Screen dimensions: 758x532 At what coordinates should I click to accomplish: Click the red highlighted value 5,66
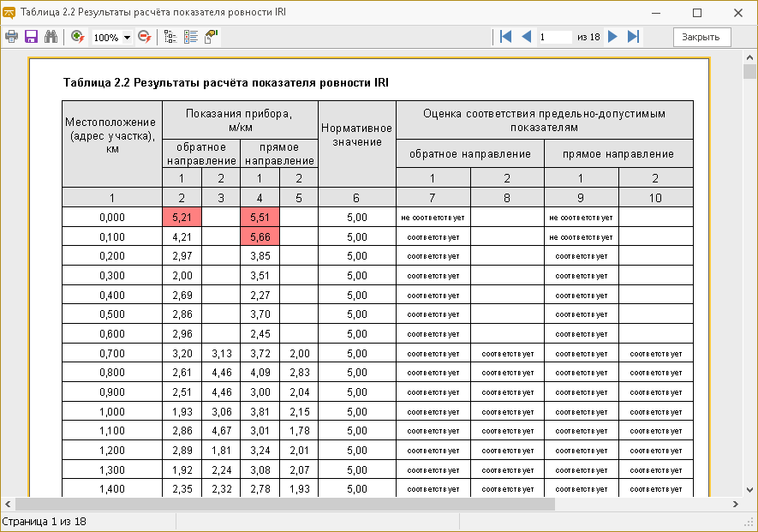point(260,237)
